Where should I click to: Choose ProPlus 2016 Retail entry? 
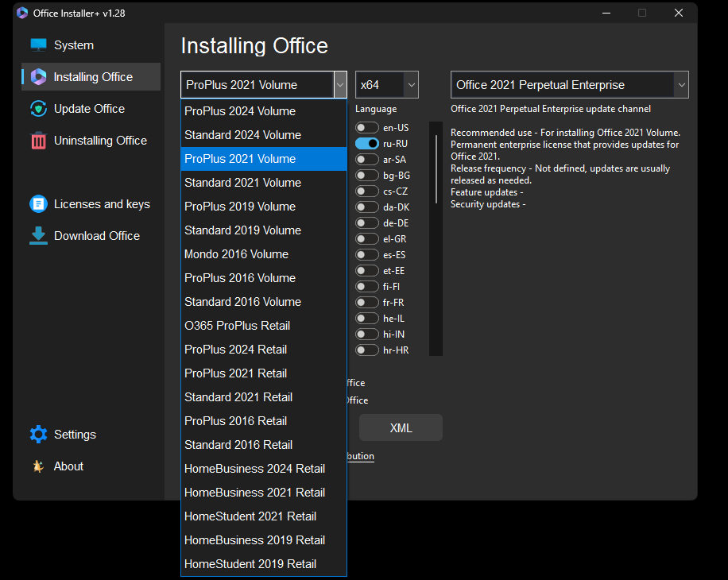[264, 421]
